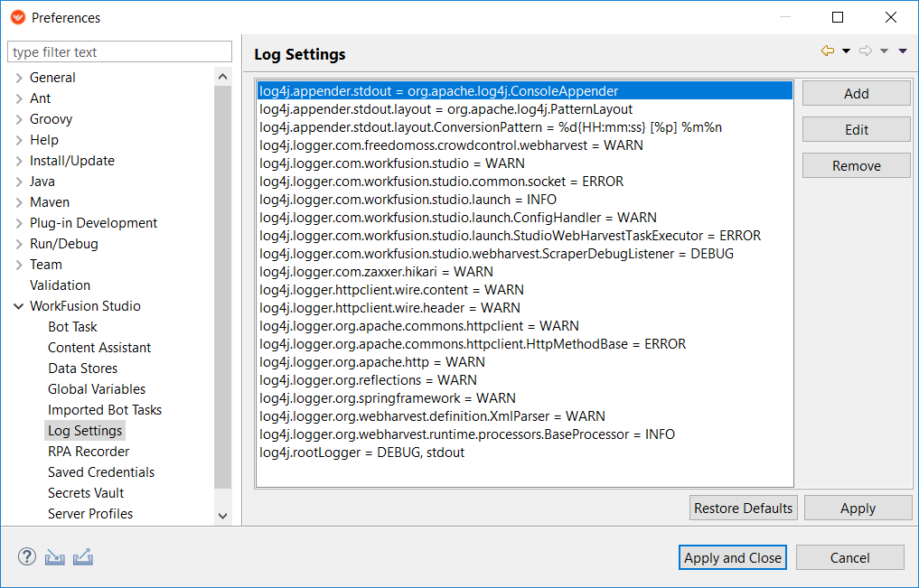Expand the Run/Debug node
The width and height of the screenshot is (919, 588).
(19, 244)
